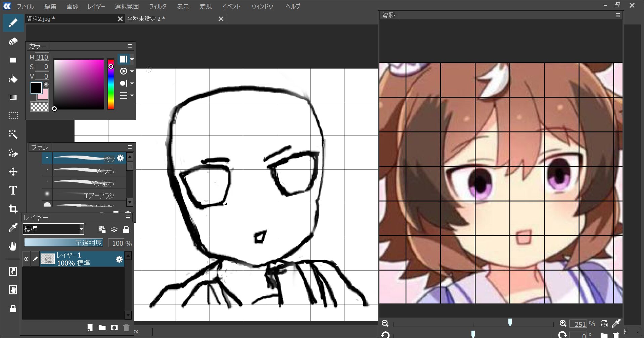
Task: Open the カラー panel hamburger menu
Action: pyautogui.click(x=130, y=46)
